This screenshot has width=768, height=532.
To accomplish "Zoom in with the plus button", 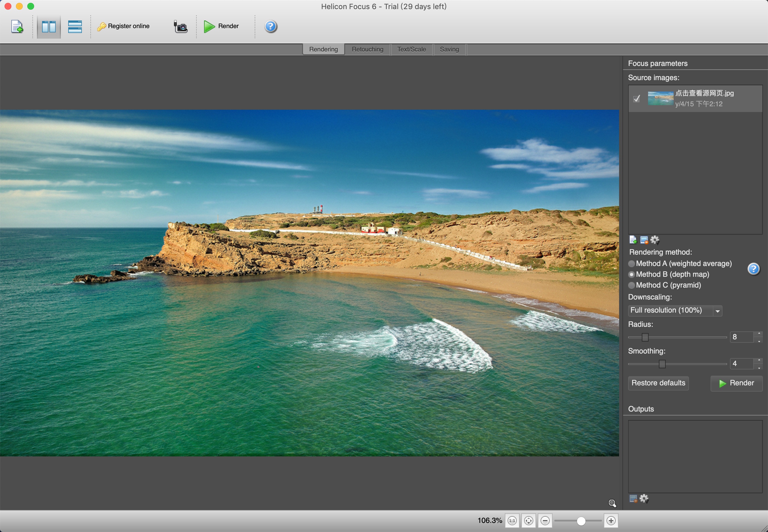I will point(611,520).
